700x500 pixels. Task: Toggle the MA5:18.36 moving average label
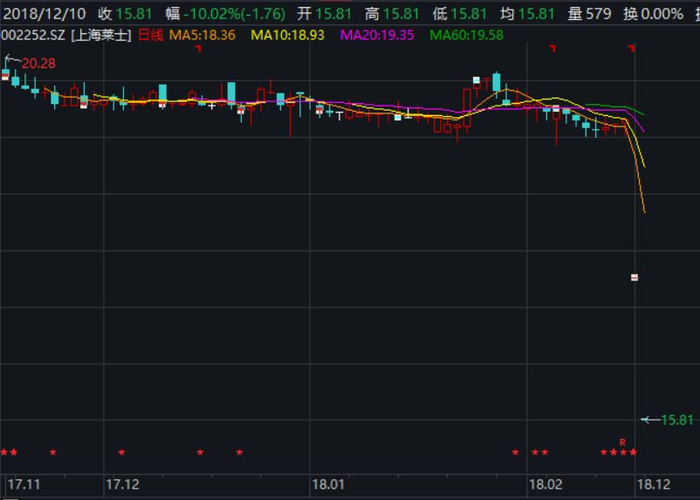pyautogui.click(x=202, y=35)
